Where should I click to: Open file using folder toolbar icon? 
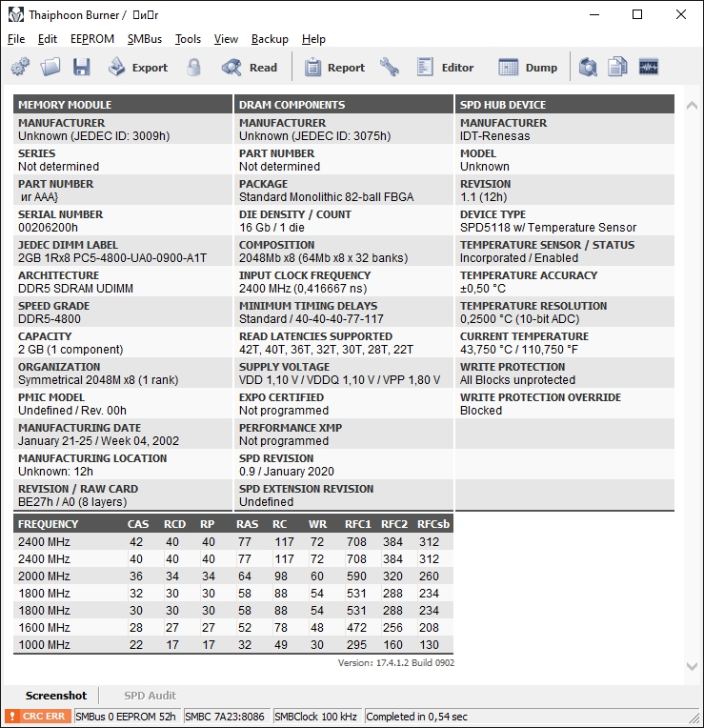(x=50, y=67)
